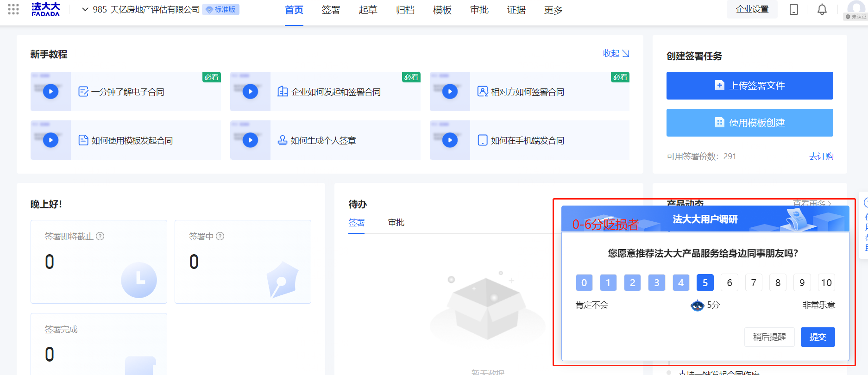Click the 一分钟了解电子合同 document icon
868x375 pixels.
point(83,92)
